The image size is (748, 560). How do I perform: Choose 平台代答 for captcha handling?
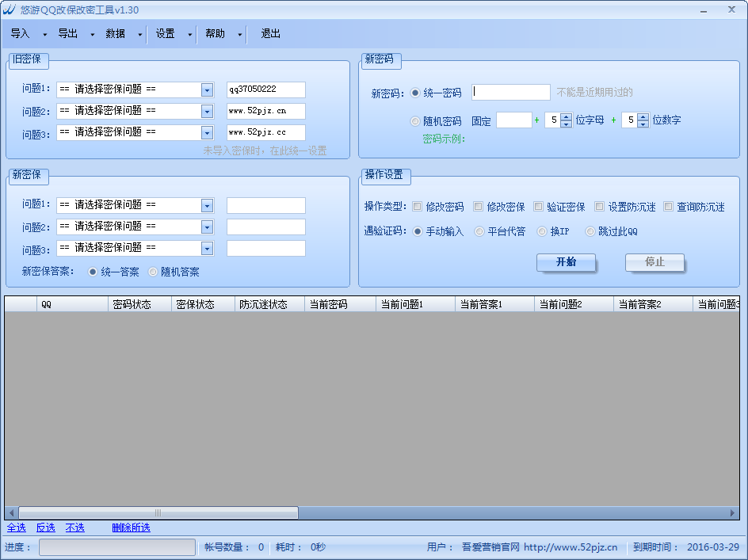[479, 231]
